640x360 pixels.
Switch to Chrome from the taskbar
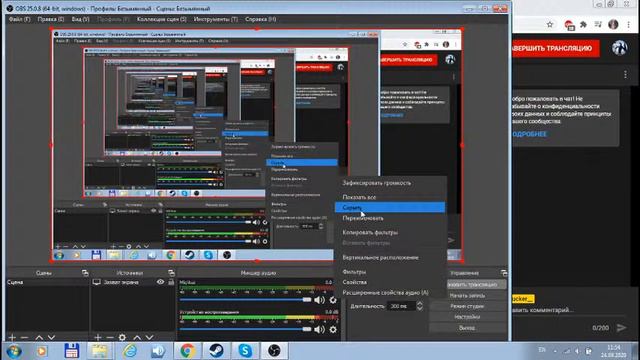point(187,351)
